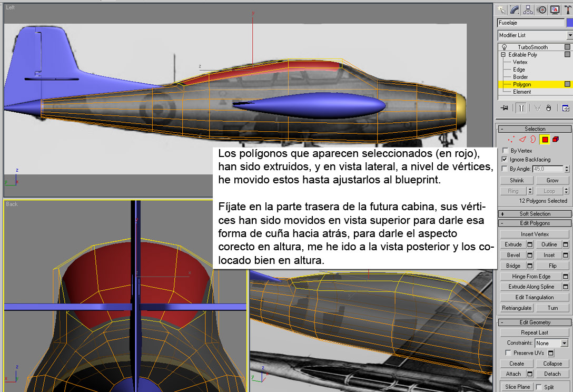Viewport: 573px width, 392px height.
Task: Enable the Split checkbox
Action: click(x=539, y=387)
